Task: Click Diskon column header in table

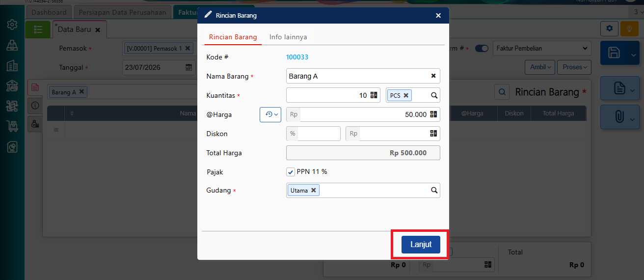Action: point(514,113)
